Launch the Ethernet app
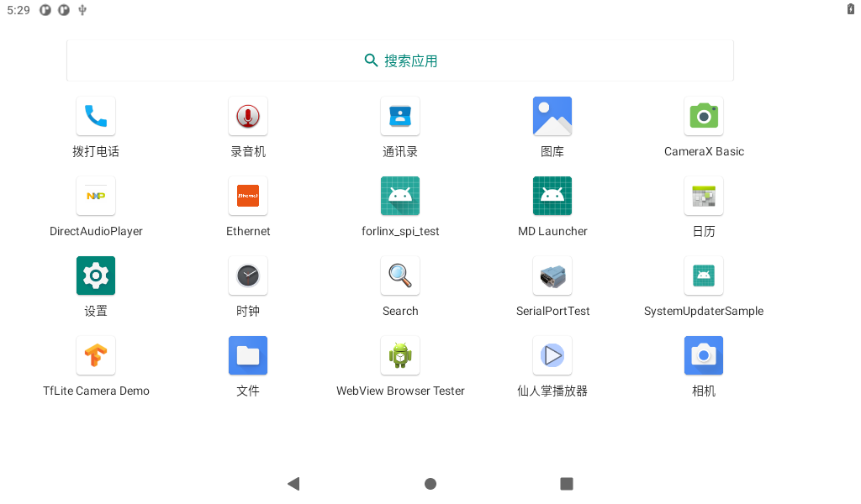This screenshot has width=861, height=504. pos(248,196)
